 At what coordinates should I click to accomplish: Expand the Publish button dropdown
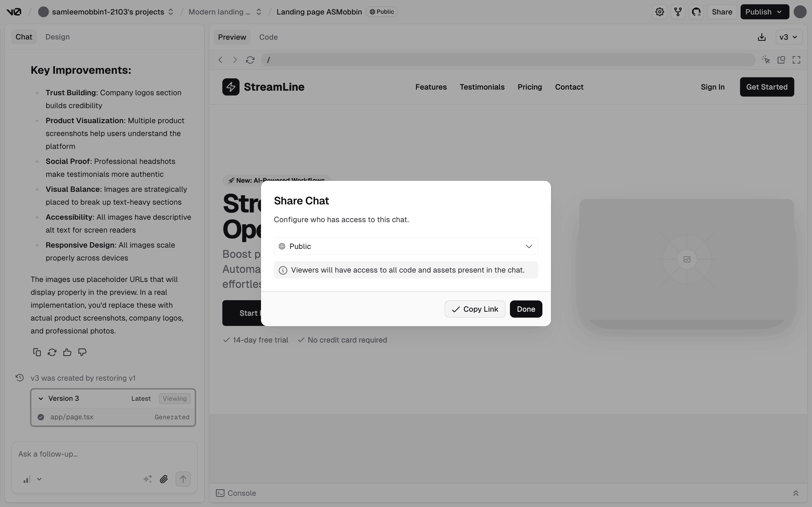click(x=779, y=12)
